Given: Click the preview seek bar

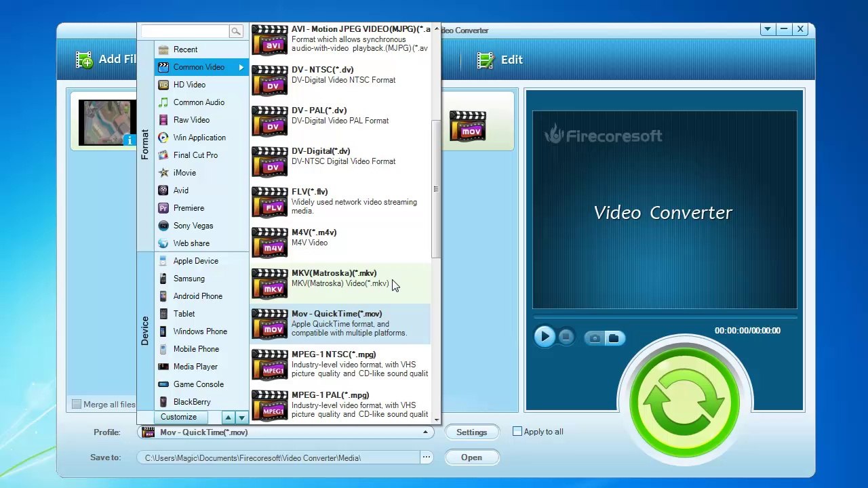Looking at the screenshot, I should [665, 317].
